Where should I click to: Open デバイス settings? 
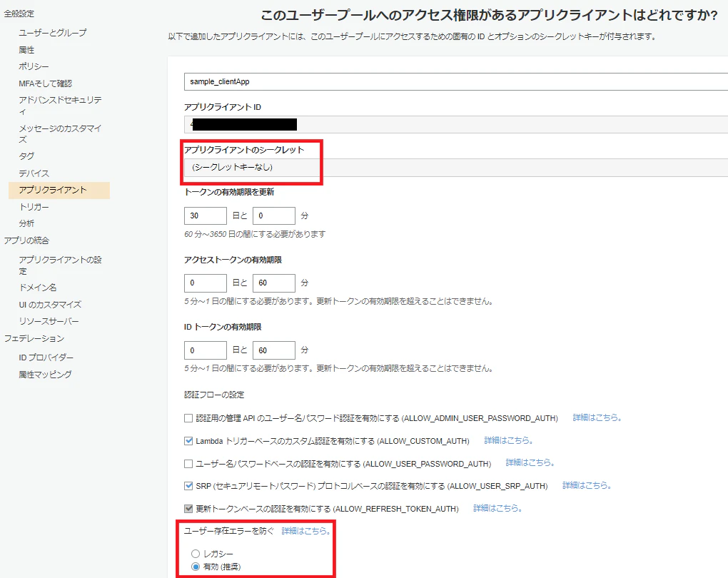pos(34,173)
